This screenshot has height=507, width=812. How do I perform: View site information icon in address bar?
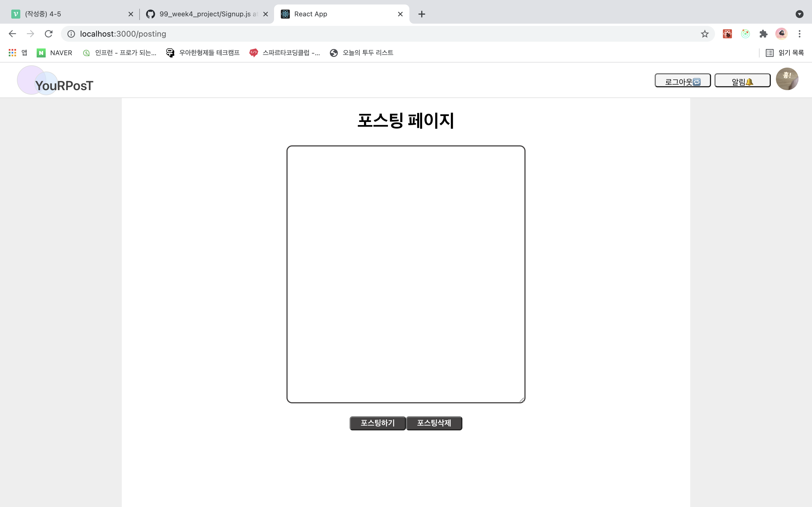pos(71,34)
